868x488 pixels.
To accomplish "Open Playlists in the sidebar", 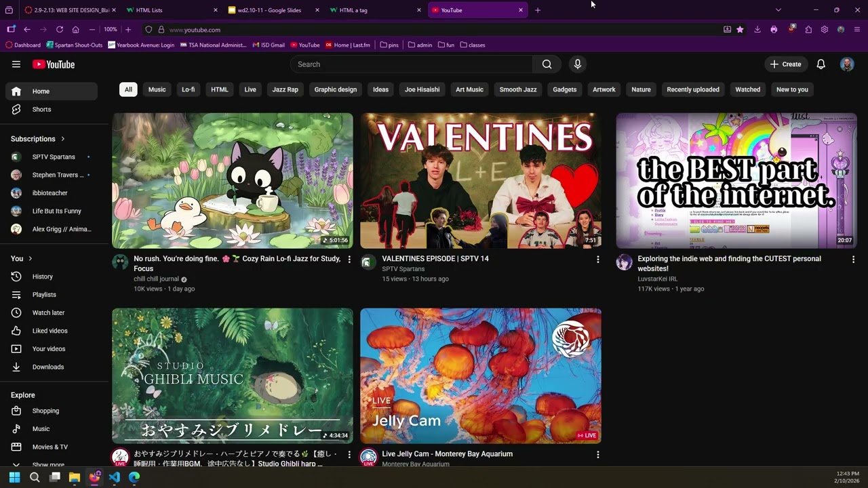I will 52,295.
